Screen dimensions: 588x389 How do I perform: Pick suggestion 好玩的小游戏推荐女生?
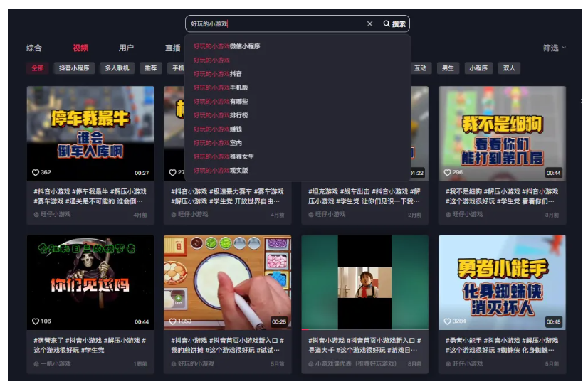224,156
